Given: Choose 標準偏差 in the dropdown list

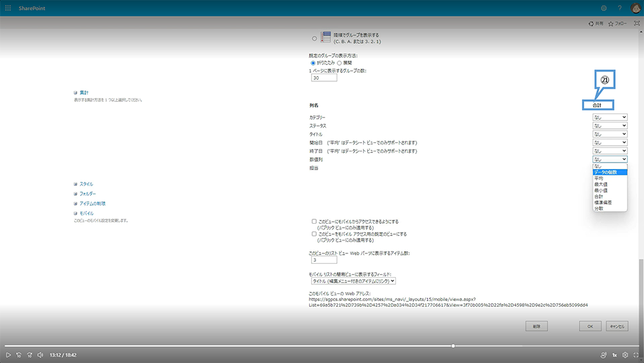Looking at the screenshot, I should (x=610, y=202).
